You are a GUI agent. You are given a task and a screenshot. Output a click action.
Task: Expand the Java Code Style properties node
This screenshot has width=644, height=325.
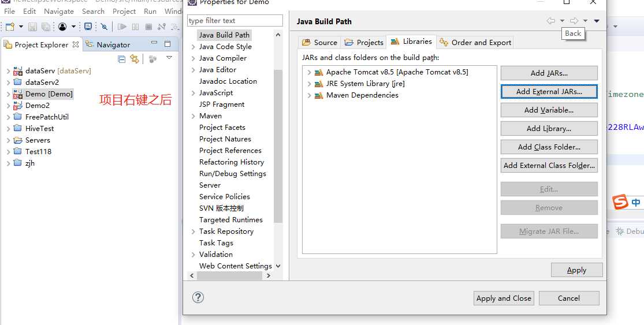tap(193, 47)
